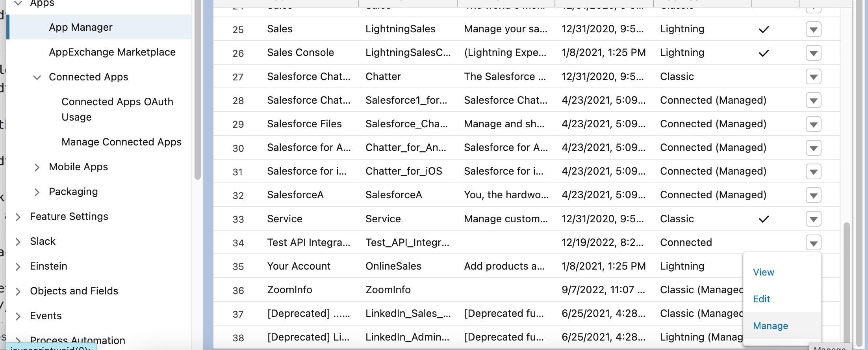The width and height of the screenshot is (868, 350).
Task: Click dropdown arrow icon for Salesforce Files row
Action: 813,124
